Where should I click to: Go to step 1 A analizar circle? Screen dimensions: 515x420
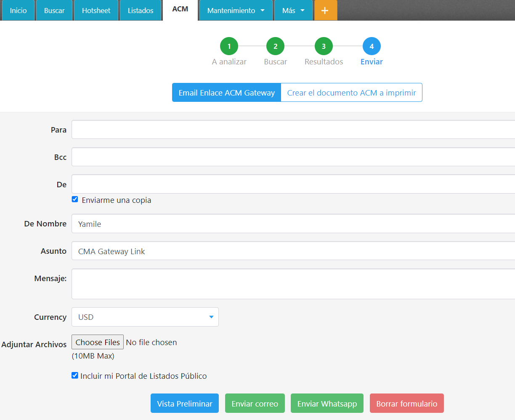tap(229, 46)
